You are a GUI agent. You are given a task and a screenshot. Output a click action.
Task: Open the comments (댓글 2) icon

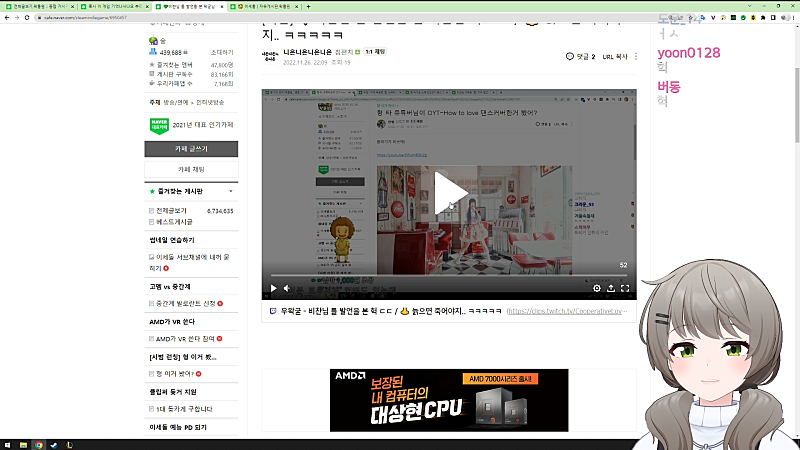point(580,57)
